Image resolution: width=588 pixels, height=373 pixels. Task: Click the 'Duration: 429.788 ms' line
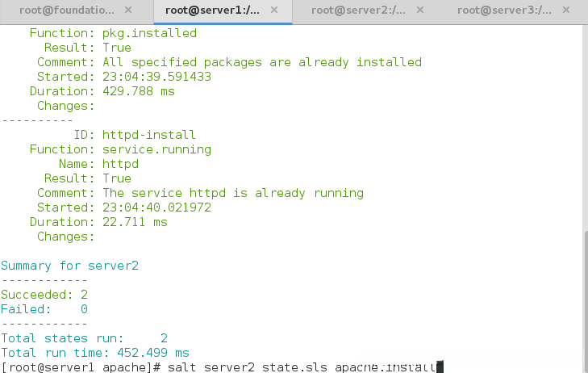(102, 91)
